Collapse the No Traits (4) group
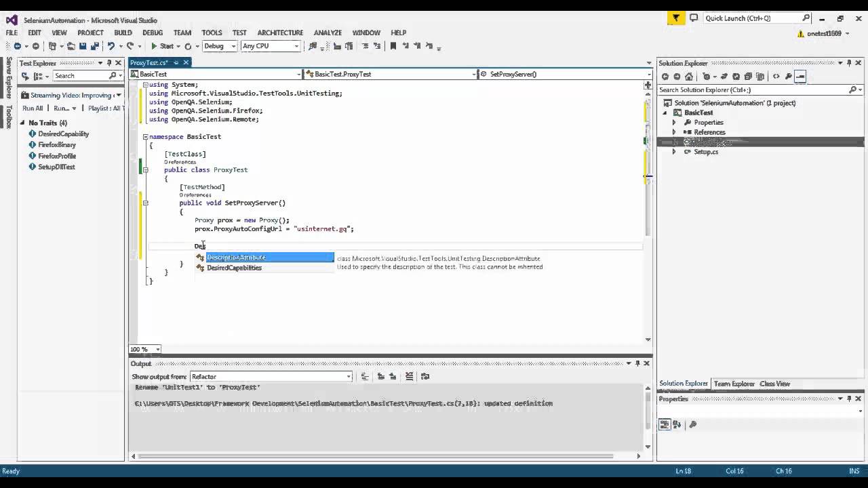This screenshot has width=868, height=488. [x=22, y=123]
